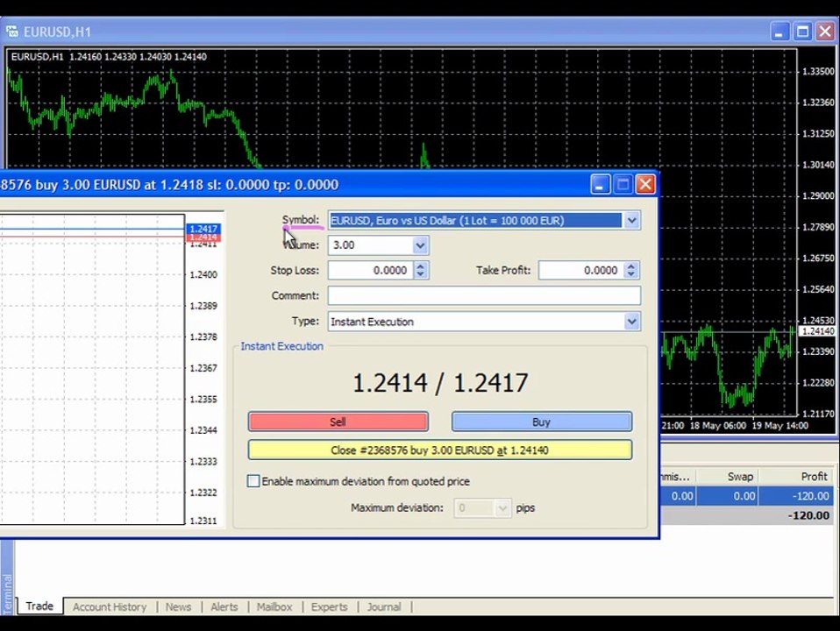
Task: Increase Take Profit with up arrow
Action: [631, 266]
